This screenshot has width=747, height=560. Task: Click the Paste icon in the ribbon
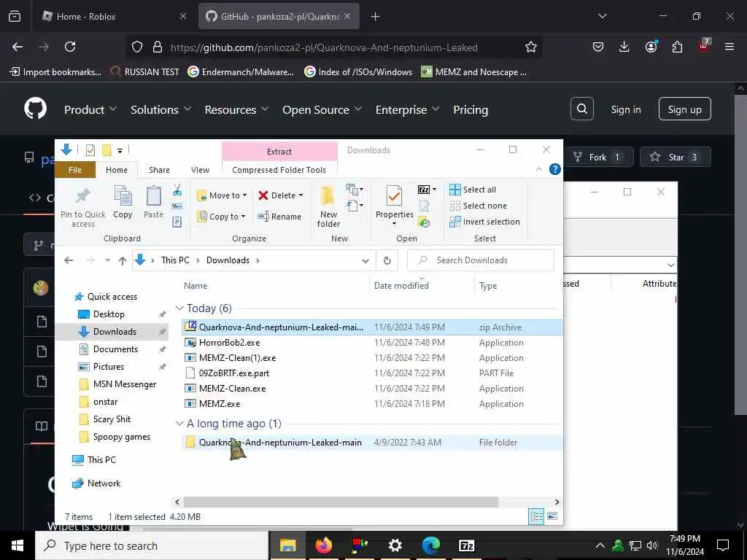click(153, 195)
